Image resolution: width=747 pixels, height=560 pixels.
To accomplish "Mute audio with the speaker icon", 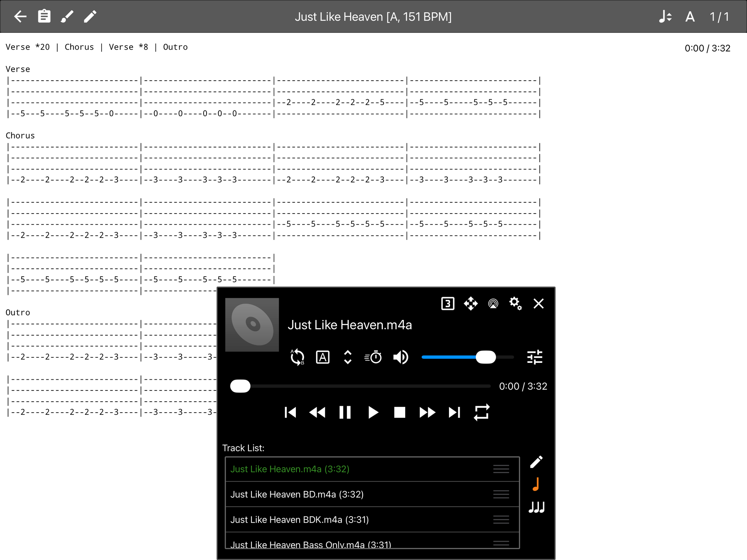I will (x=401, y=357).
